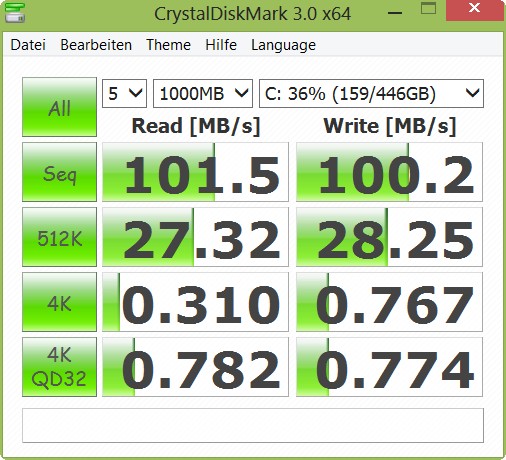Open the Hilfe menu
506x460 pixels.
point(221,45)
